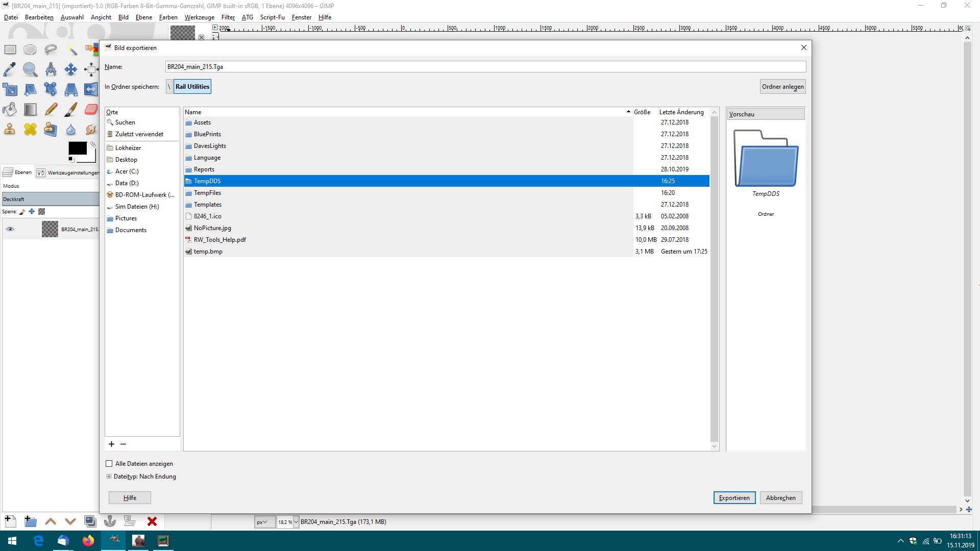The height and width of the screenshot is (551, 980).
Task: Click the black foreground color swatch
Action: 77,148
